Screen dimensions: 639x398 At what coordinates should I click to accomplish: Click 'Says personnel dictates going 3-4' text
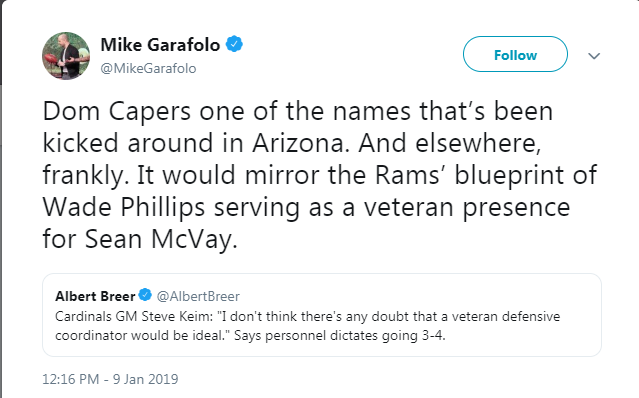[340, 335]
